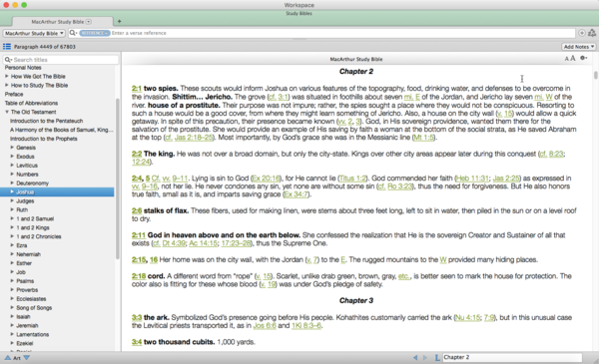The width and height of the screenshot is (599, 364).
Task: Follow the Jas 2:18–25 link
Action: pos(194,137)
